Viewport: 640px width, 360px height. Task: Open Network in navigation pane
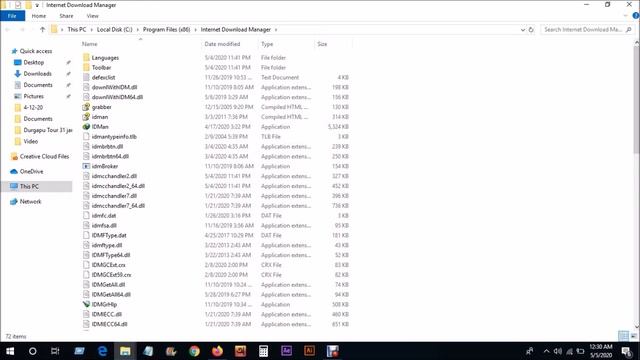[x=30, y=202]
